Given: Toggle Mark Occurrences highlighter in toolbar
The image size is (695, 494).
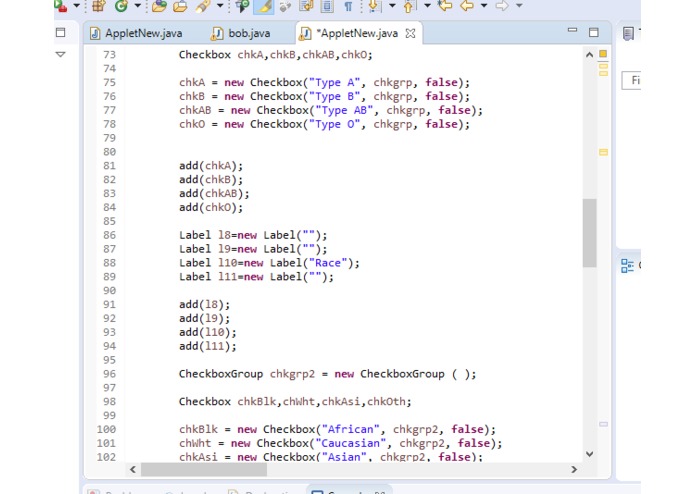Looking at the screenshot, I should [x=264, y=6].
